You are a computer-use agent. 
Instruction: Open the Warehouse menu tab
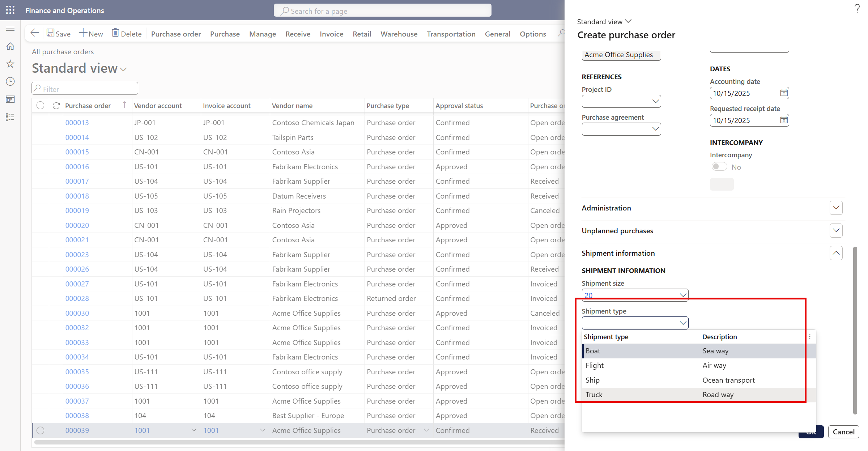pos(399,34)
